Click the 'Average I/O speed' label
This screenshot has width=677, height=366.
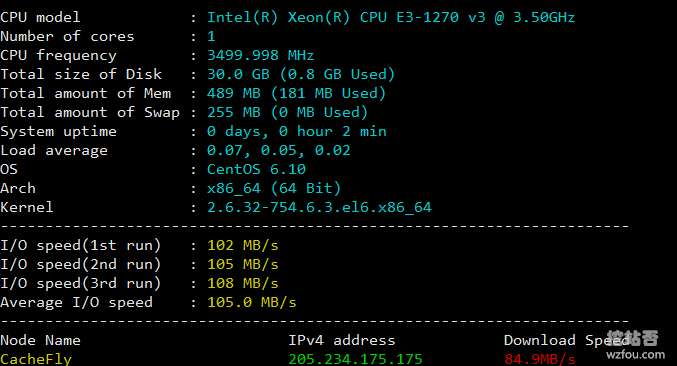76,302
